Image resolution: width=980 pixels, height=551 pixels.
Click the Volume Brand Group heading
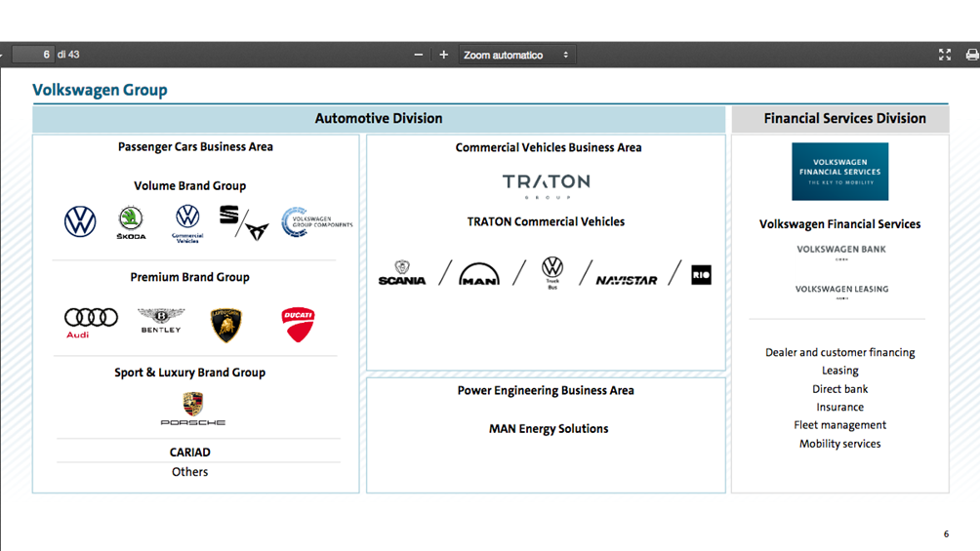click(190, 186)
